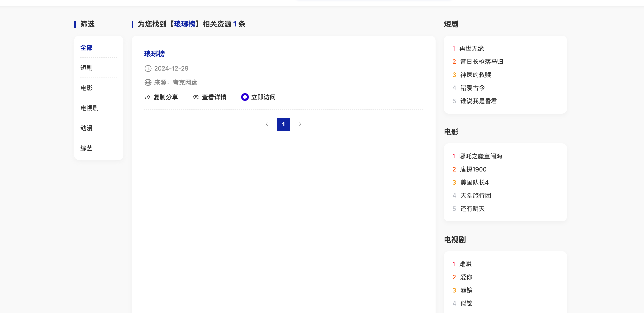Click the 电影 ranking section heading

click(451, 132)
